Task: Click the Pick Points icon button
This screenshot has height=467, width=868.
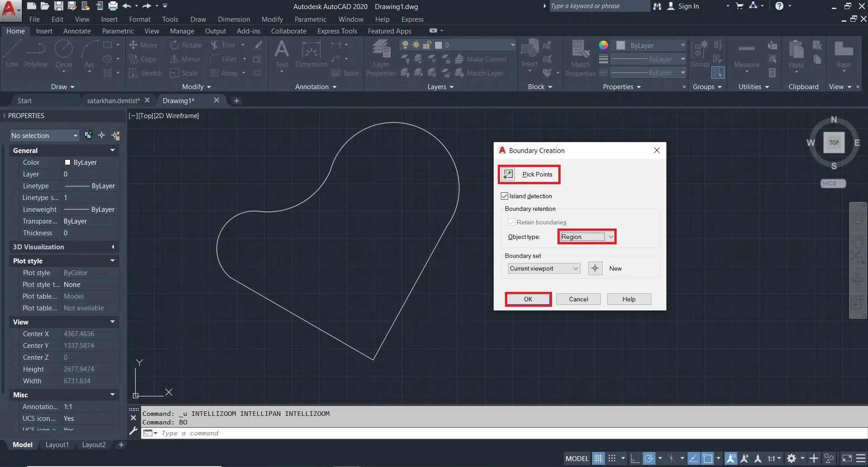Action: click(x=508, y=174)
